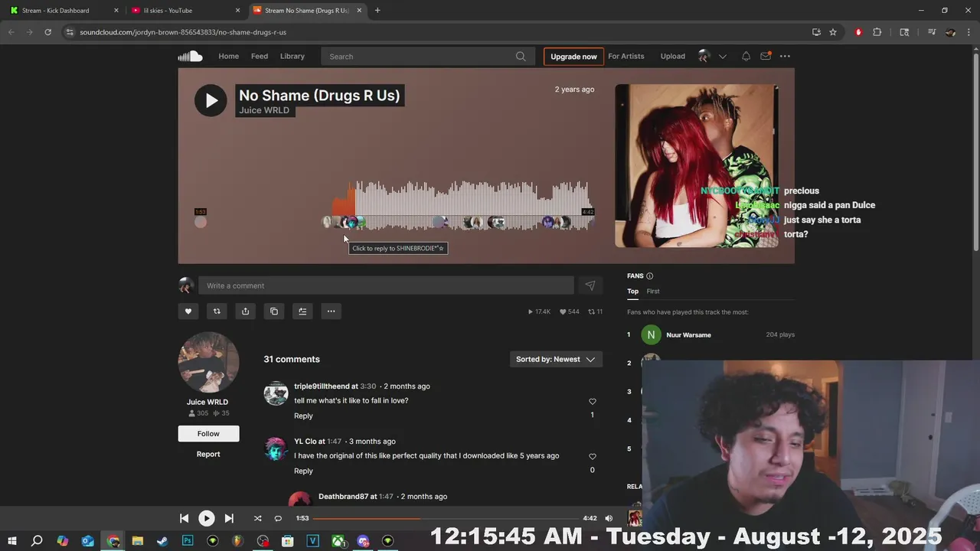Click the install app icon in the address bar
The width and height of the screenshot is (980, 551).
coord(816,32)
